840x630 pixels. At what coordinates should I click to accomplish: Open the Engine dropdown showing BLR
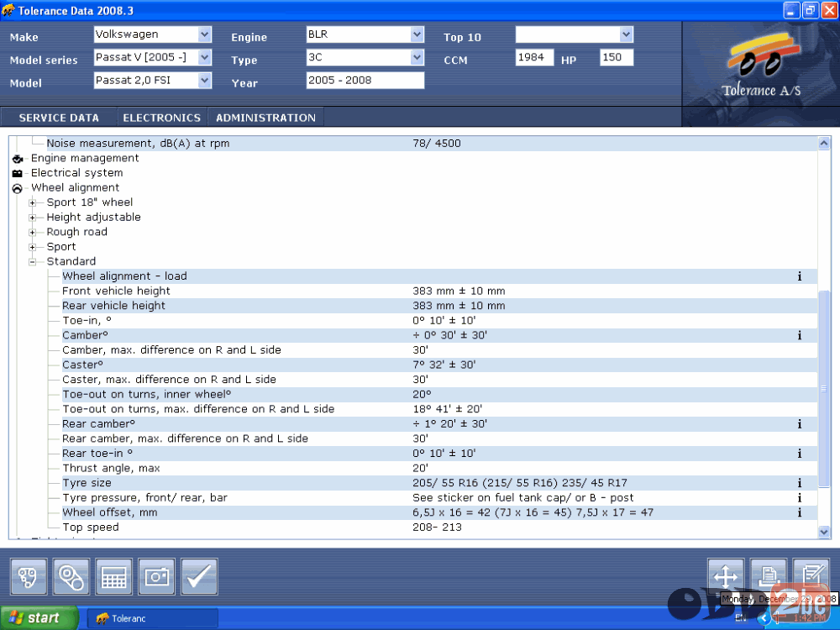pos(417,34)
